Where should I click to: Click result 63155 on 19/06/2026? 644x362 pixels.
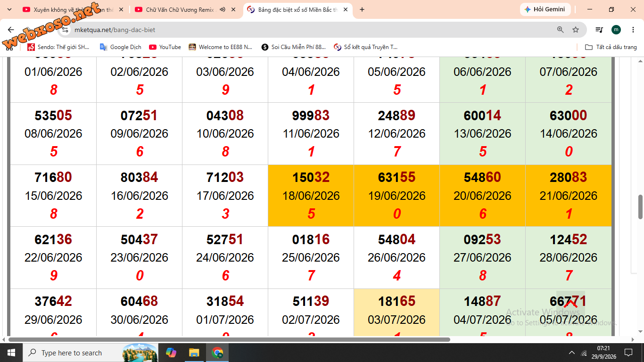point(397,177)
